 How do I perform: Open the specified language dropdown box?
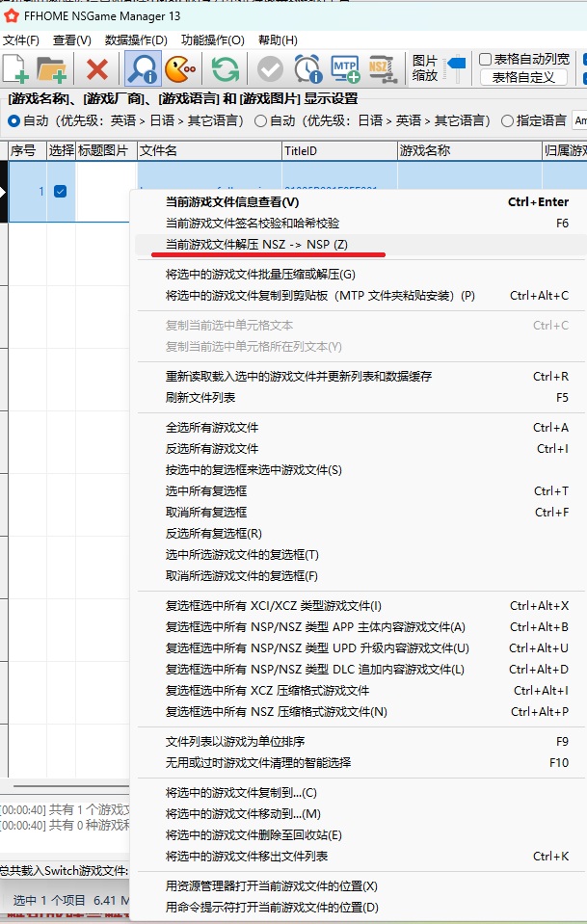579,120
